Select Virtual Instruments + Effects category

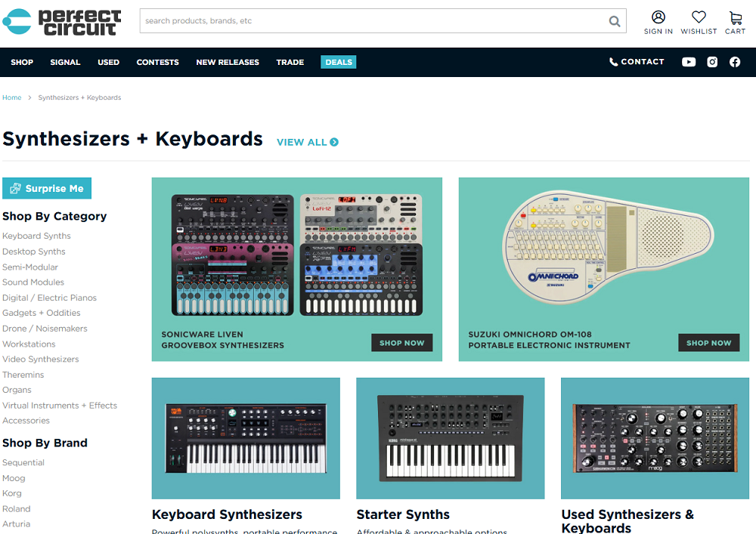(x=60, y=406)
